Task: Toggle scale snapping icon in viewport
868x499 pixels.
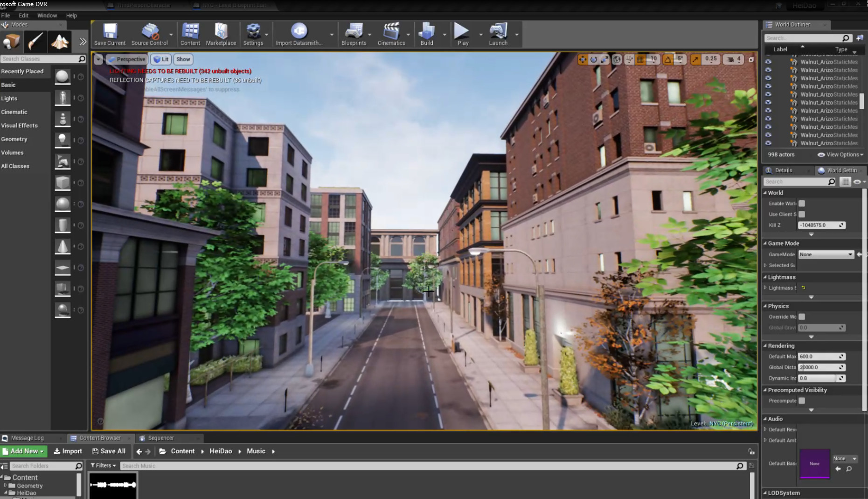Action: (x=695, y=59)
